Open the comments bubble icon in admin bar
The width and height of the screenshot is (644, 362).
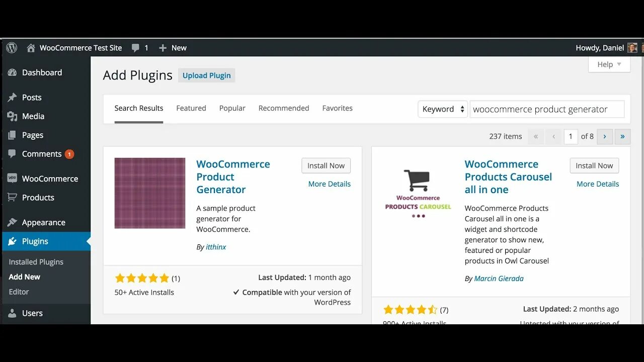click(x=135, y=48)
